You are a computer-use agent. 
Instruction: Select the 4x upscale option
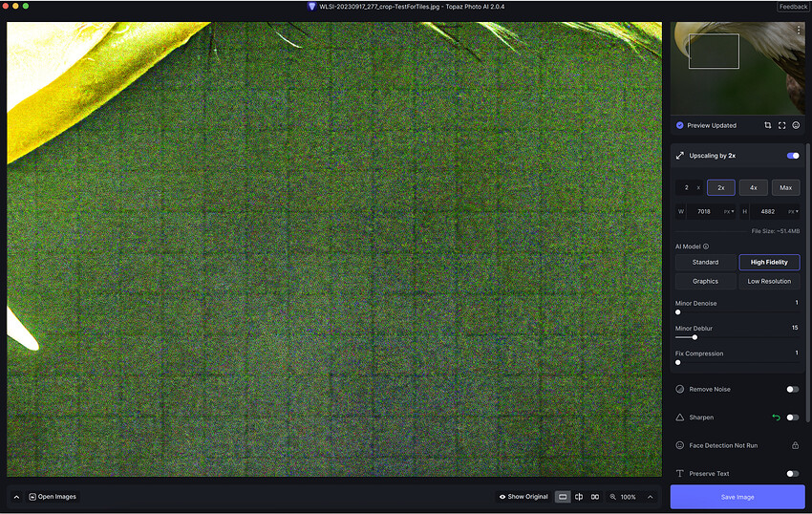(754, 187)
